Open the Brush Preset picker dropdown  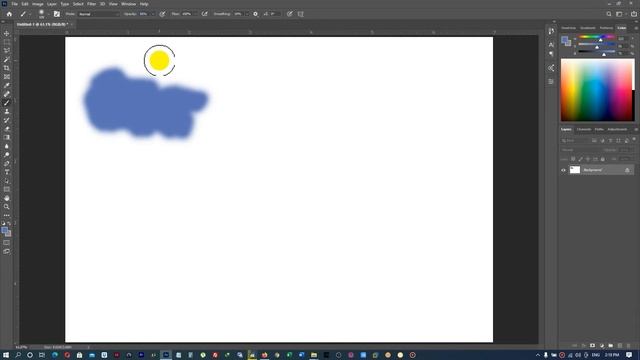click(x=48, y=14)
